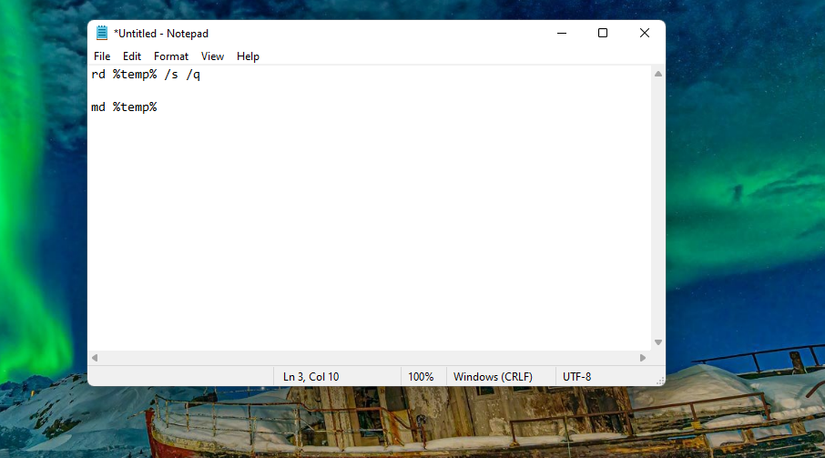Open the Edit menu
This screenshot has width=825, height=458.
point(132,56)
